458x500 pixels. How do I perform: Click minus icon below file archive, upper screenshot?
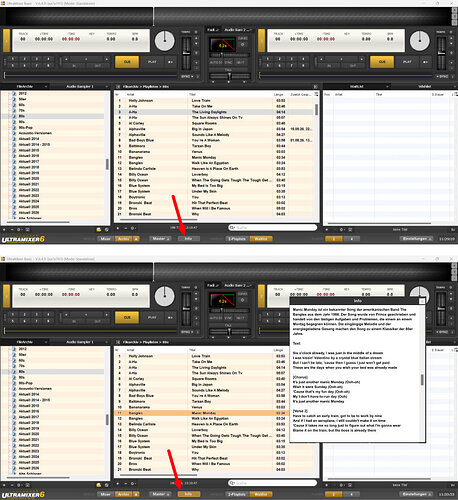(x=12, y=229)
